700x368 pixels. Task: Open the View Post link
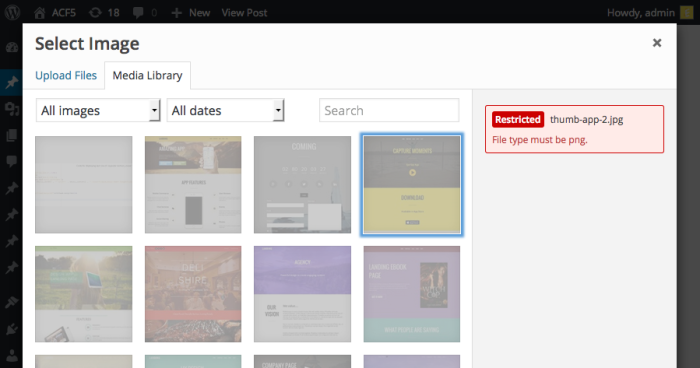coord(244,13)
